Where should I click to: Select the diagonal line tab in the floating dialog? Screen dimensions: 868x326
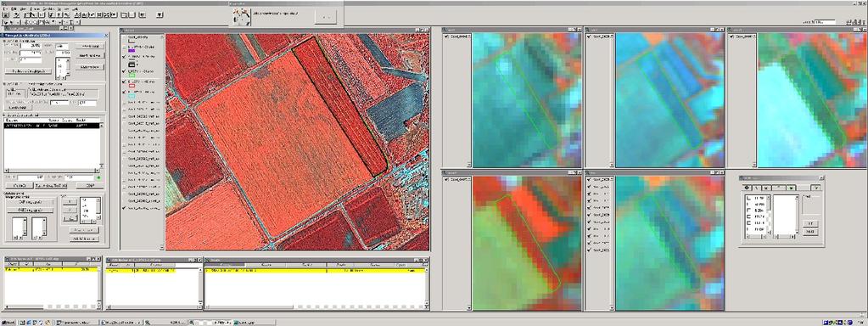pos(757,188)
